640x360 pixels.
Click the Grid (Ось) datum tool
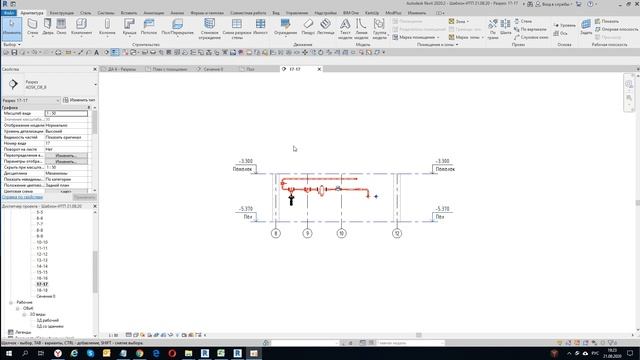tap(560, 33)
